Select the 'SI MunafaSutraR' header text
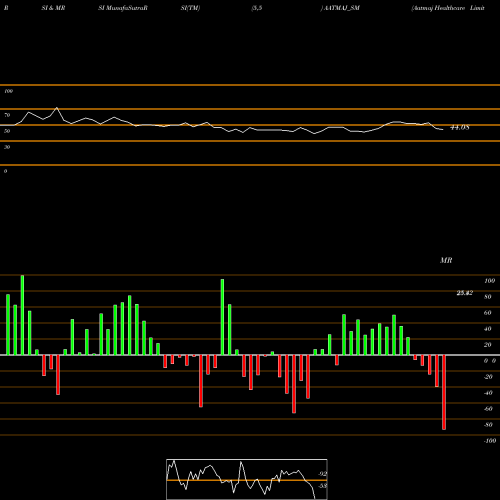Image resolution: width=500 pixels, height=500 pixels. 123,8
